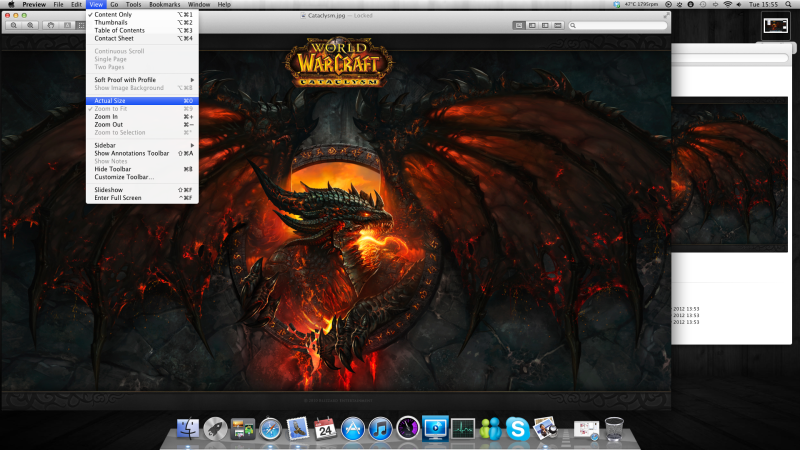Image resolution: width=800 pixels, height=450 pixels.
Task: Open Calendar icon showing 24 in Dock
Action: pos(325,428)
